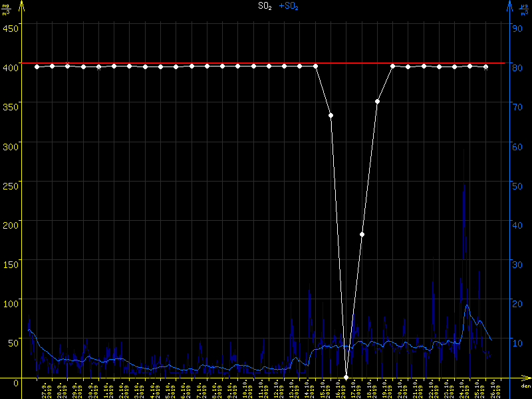Click the 90 label on right axis
The image size is (532, 399).
(516, 28)
